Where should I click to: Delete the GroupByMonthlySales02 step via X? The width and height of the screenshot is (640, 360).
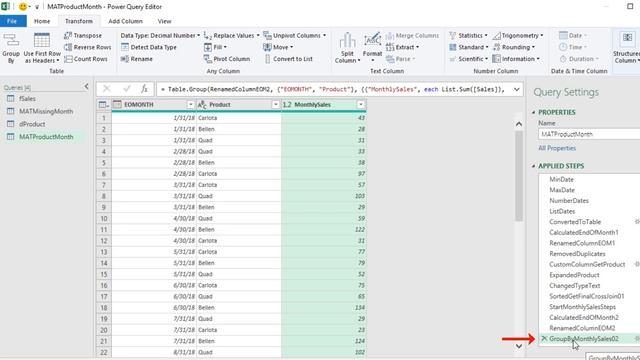point(544,338)
